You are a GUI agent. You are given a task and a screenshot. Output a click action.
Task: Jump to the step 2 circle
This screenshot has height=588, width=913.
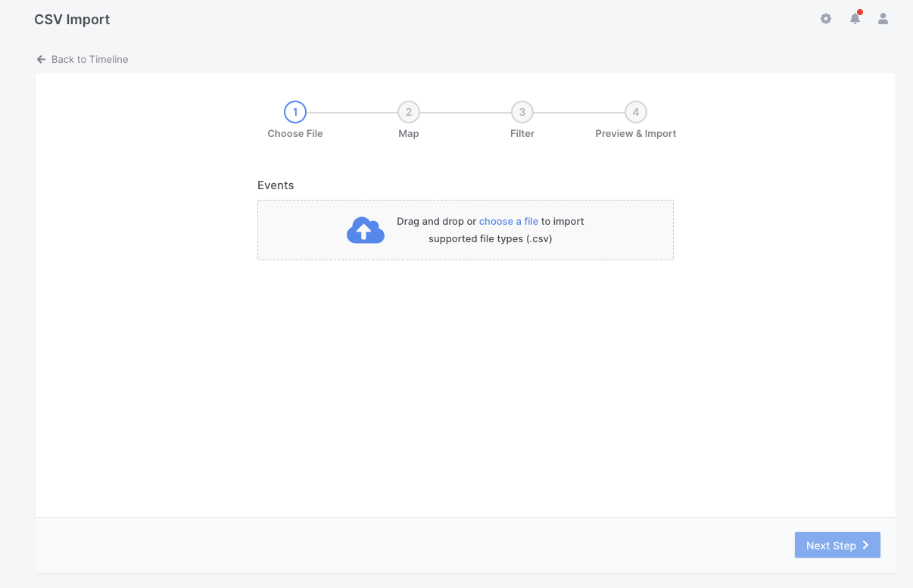click(409, 113)
